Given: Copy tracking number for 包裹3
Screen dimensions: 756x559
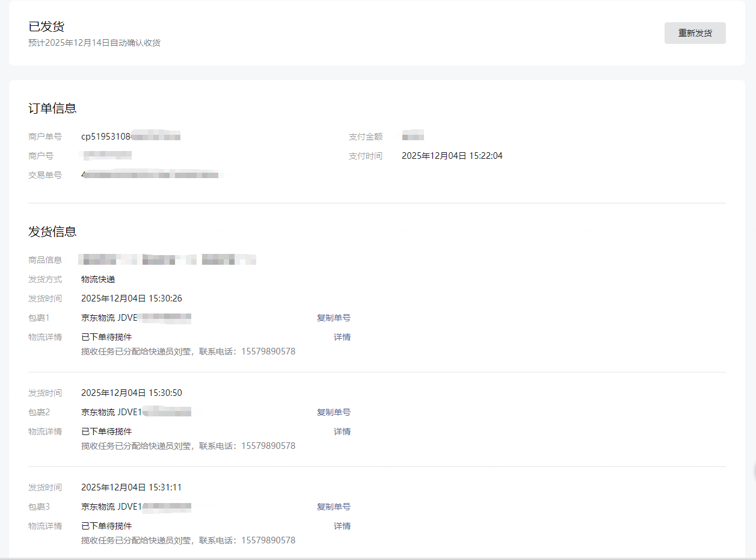Looking at the screenshot, I should click(x=333, y=507).
